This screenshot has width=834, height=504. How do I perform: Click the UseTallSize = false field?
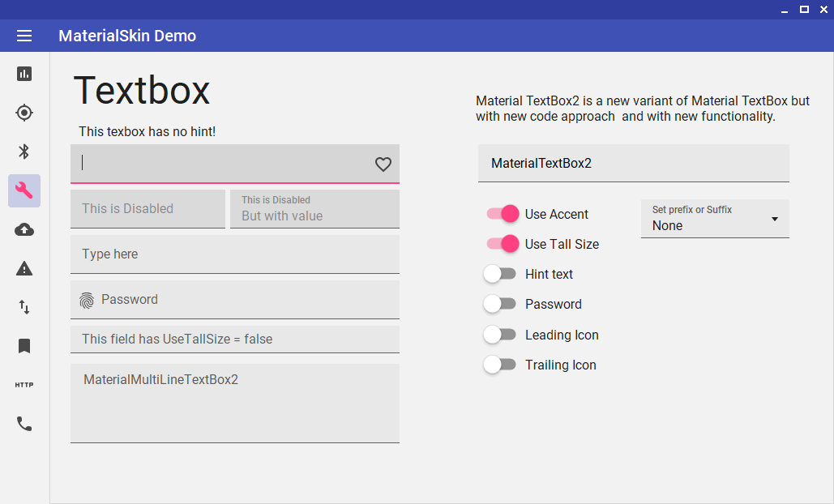[235, 340]
